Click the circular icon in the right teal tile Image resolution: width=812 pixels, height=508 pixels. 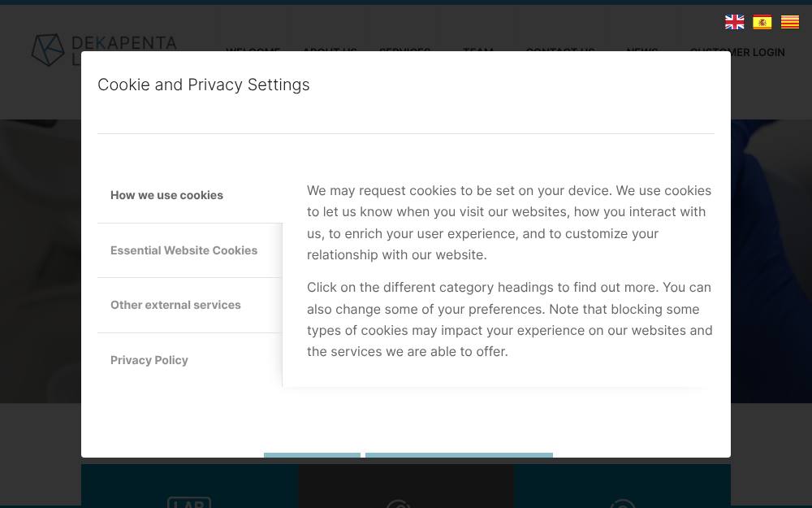click(623, 504)
